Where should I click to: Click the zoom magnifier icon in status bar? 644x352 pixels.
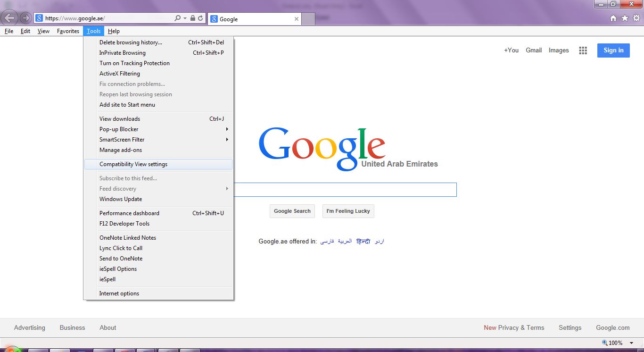click(x=605, y=343)
